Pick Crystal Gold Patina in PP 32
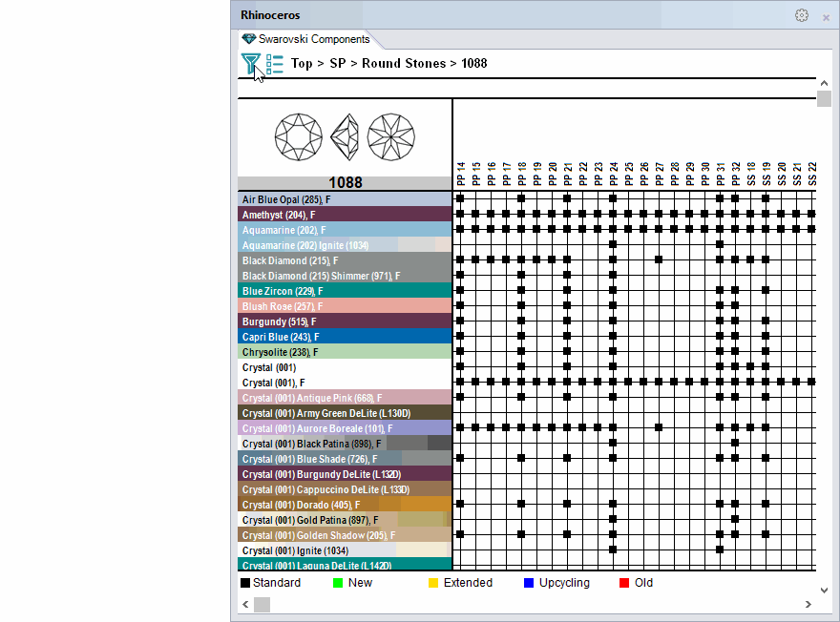The image size is (840, 622). pyautogui.click(x=735, y=519)
